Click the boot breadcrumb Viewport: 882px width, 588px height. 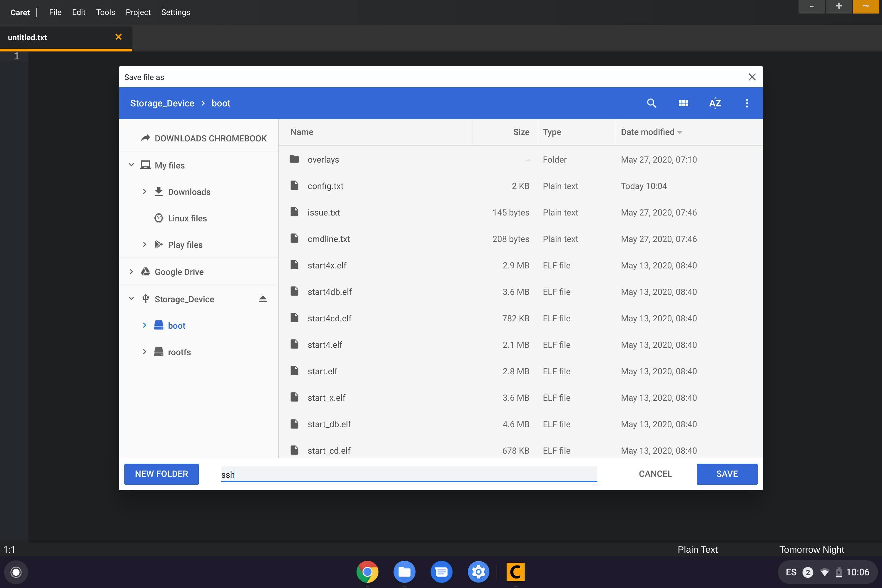pos(221,103)
